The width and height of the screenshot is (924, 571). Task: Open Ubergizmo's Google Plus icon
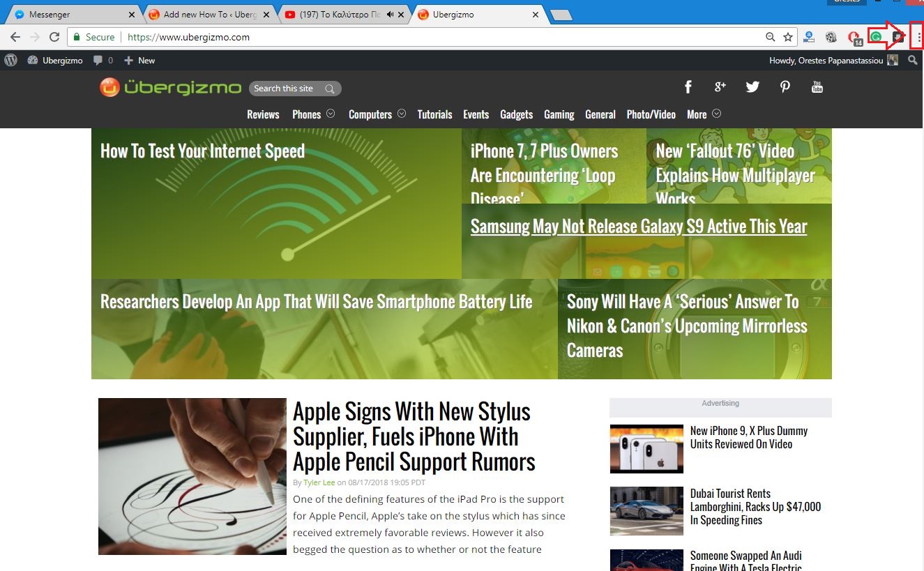(x=720, y=86)
